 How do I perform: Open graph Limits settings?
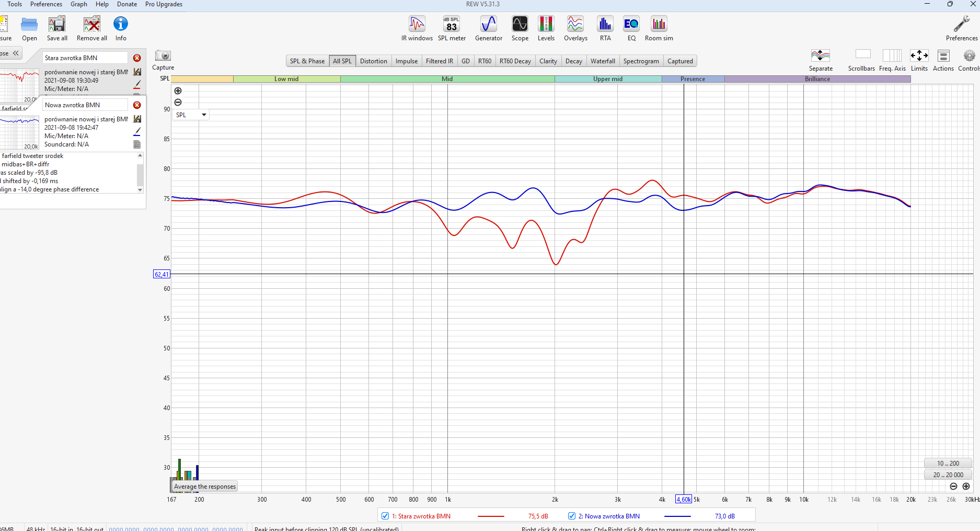919,60
